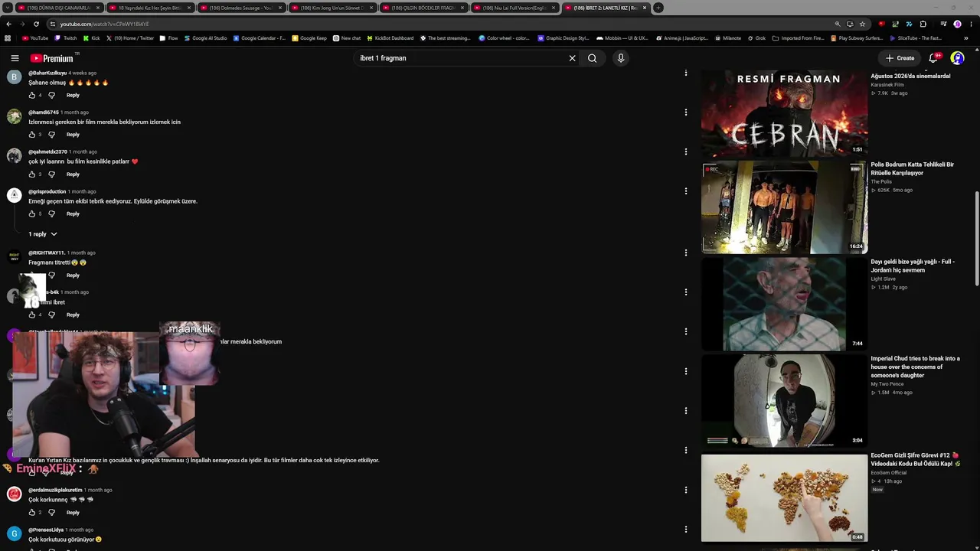The width and height of the screenshot is (980, 551).
Task: Reply to @hamdi6745 comment
Action: 73,135
